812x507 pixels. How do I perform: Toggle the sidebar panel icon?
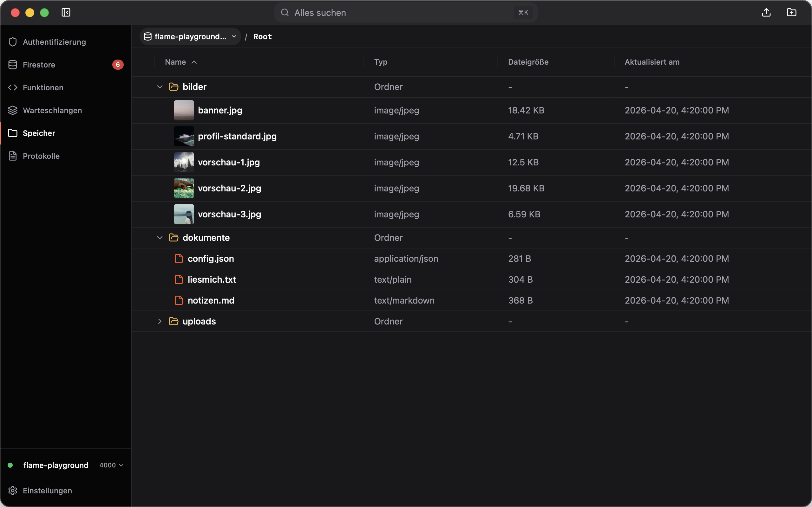point(66,12)
